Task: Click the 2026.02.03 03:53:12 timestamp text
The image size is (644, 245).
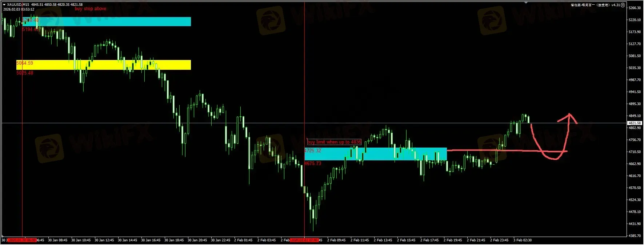Action: (x=19, y=9)
